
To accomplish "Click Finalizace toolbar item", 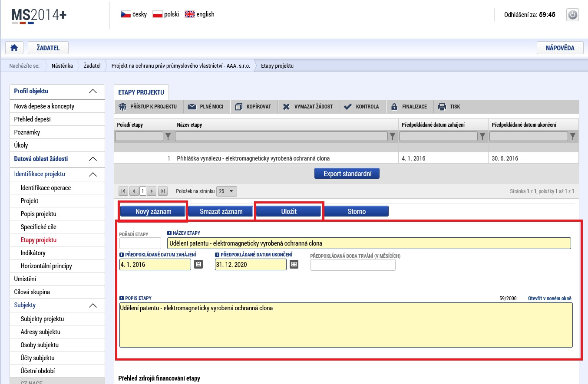I will (x=410, y=106).
